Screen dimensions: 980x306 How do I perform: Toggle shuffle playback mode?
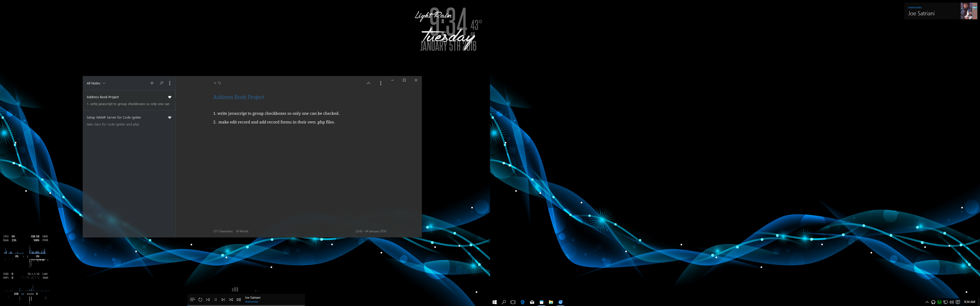click(231, 299)
